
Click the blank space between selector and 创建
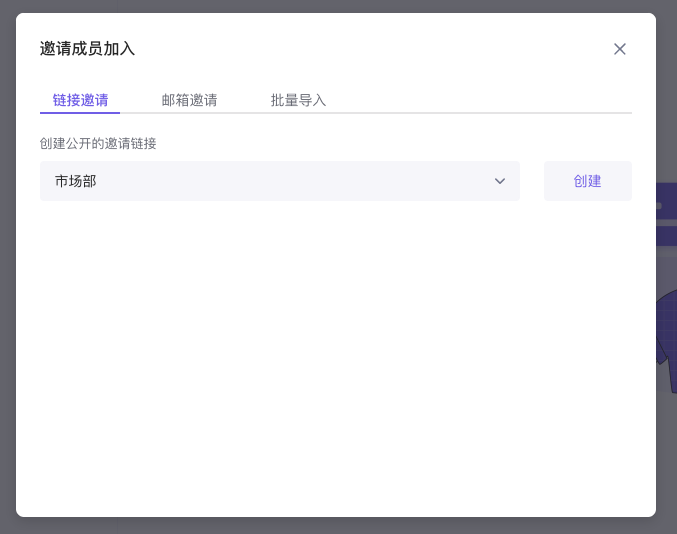[532, 181]
